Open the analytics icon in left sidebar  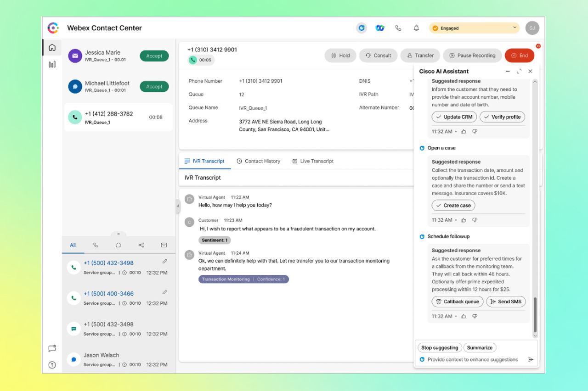(x=52, y=64)
